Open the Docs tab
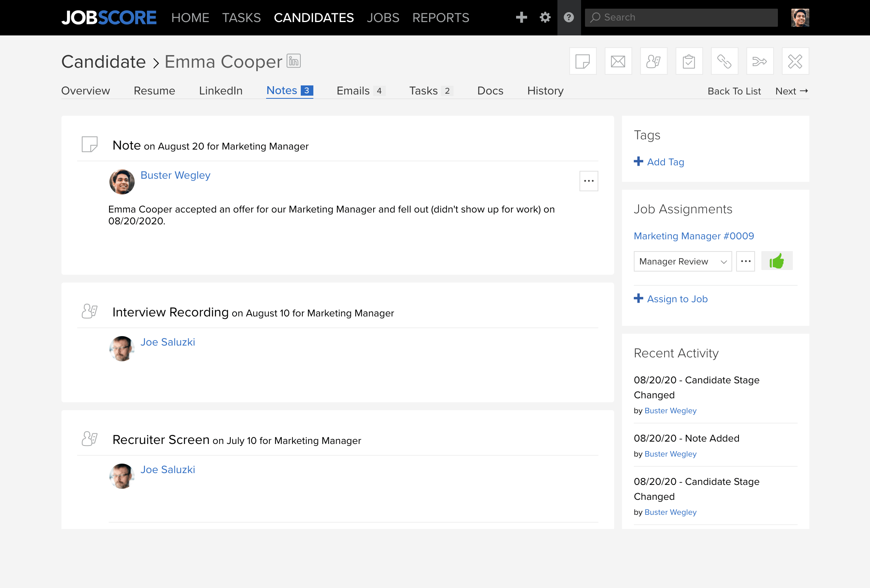 point(490,91)
